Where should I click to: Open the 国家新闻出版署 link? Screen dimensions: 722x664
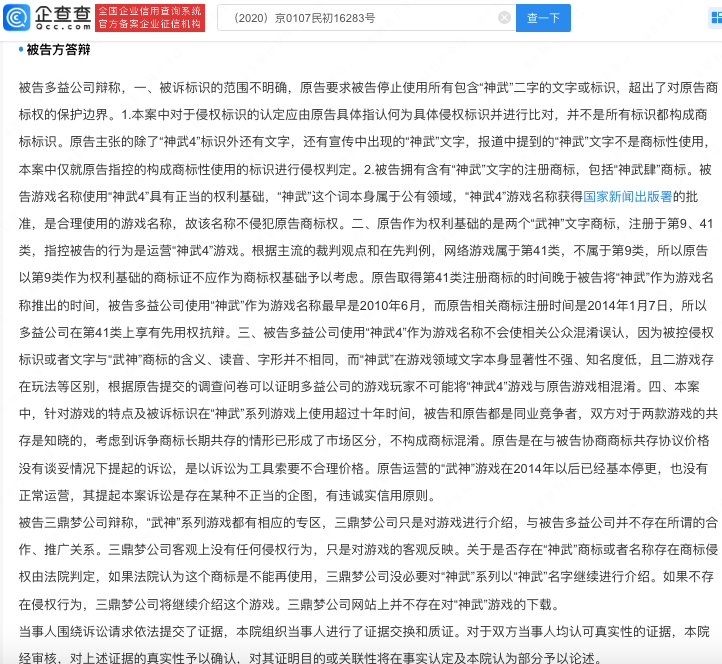pos(628,197)
